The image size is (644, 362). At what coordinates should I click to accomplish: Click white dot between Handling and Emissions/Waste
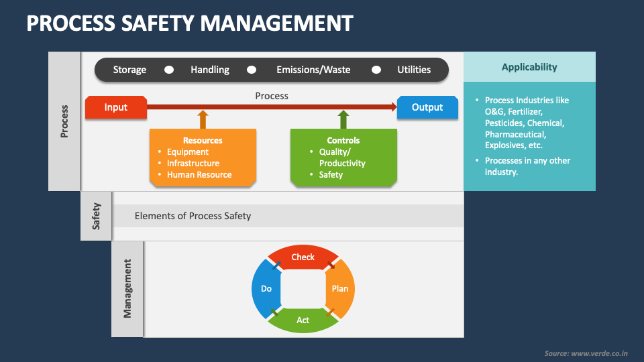point(252,70)
